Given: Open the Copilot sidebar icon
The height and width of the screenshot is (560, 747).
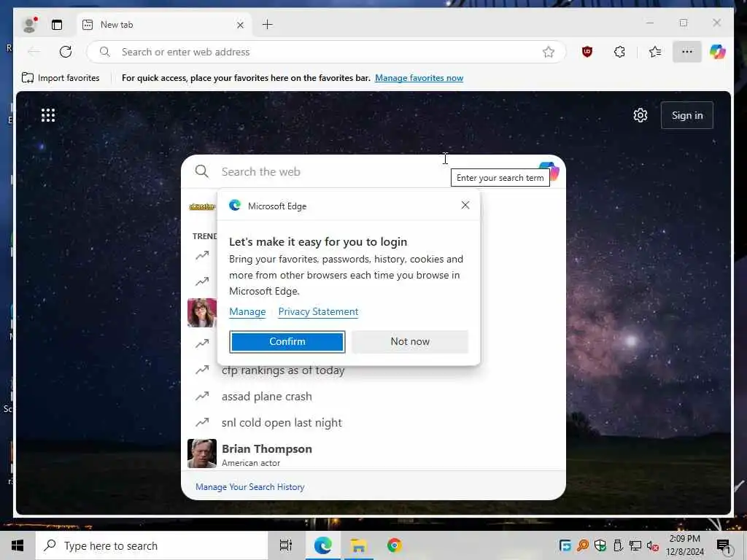Looking at the screenshot, I should pos(718,52).
